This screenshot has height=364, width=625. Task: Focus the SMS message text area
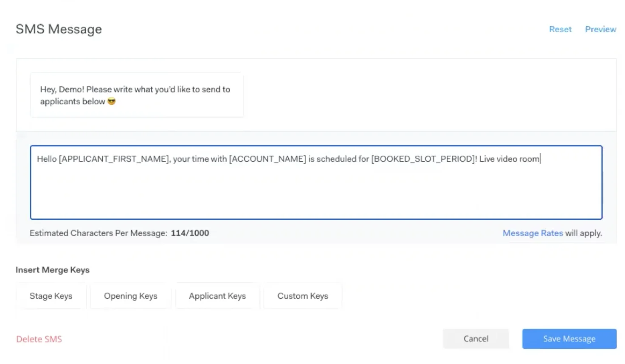pos(316,182)
